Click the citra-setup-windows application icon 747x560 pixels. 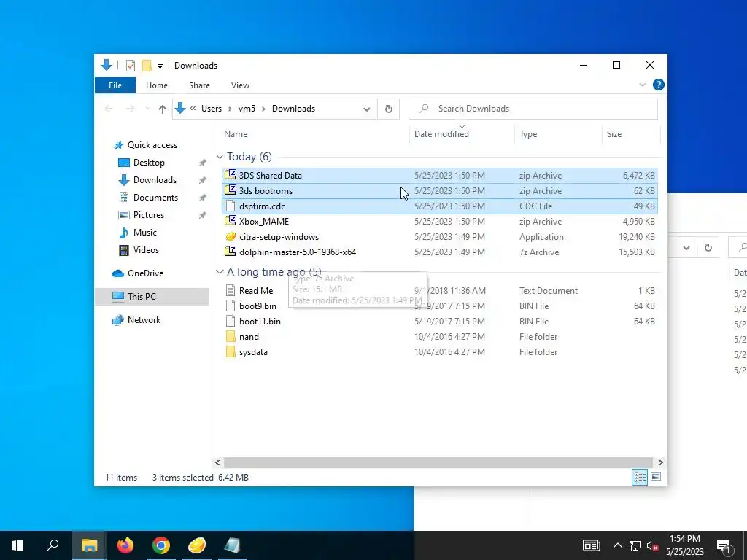click(231, 236)
